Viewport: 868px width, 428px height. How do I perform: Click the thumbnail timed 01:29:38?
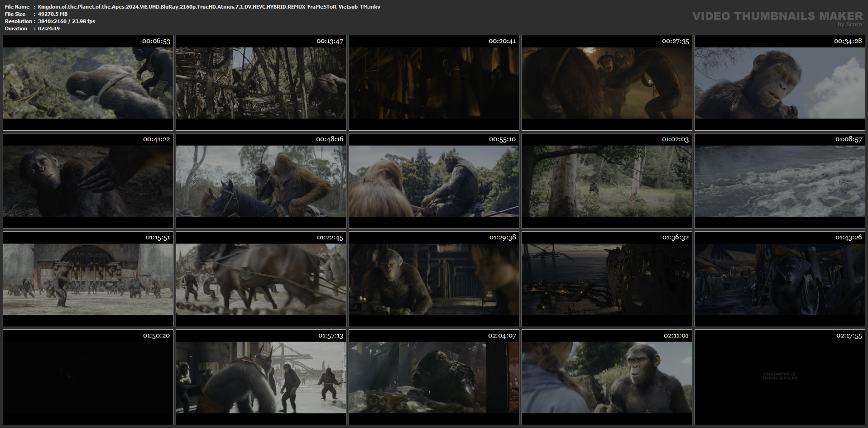(x=434, y=279)
